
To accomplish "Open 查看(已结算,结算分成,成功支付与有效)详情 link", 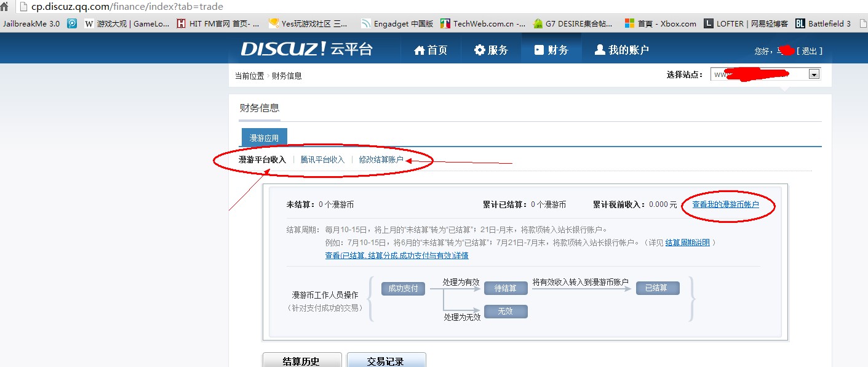I will coord(397,255).
